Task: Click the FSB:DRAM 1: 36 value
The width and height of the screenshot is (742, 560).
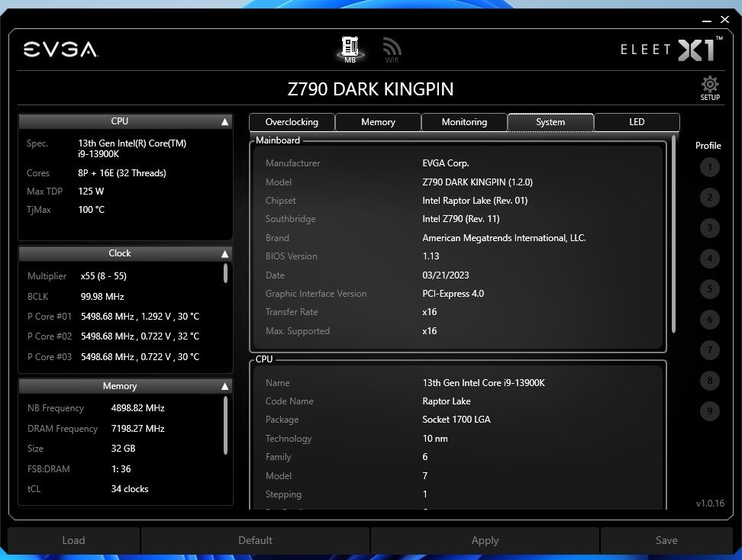Action: [x=121, y=469]
